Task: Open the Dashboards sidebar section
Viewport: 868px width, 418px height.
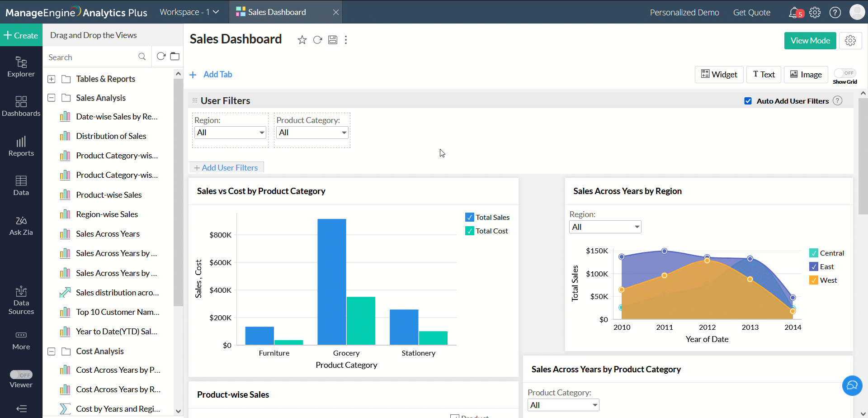Action: coord(21,106)
